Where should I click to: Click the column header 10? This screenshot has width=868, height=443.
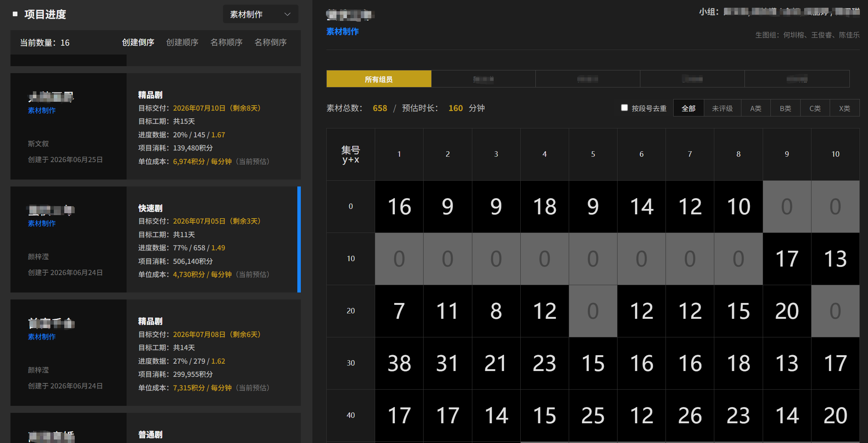point(835,154)
